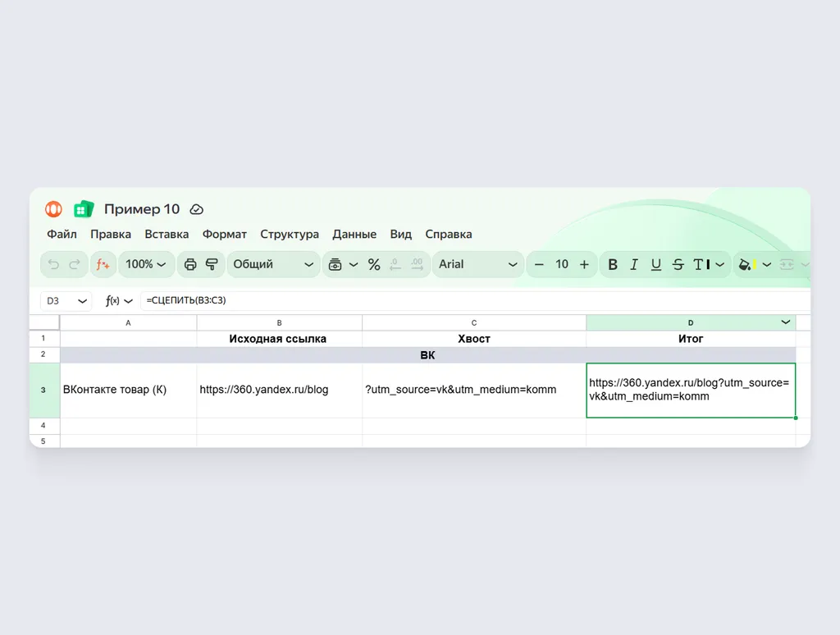Open the Файл menu
This screenshot has width=840, height=635.
[x=62, y=234]
